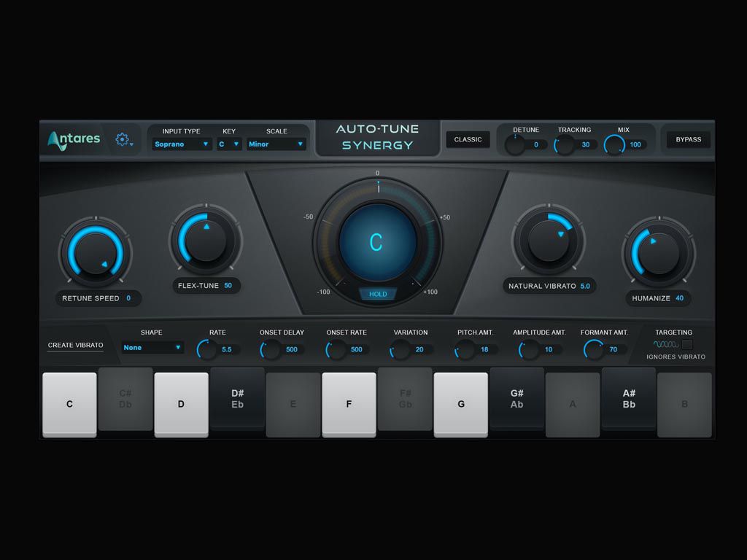
Task: Toggle the D# Eb key
Action: click(237, 399)
